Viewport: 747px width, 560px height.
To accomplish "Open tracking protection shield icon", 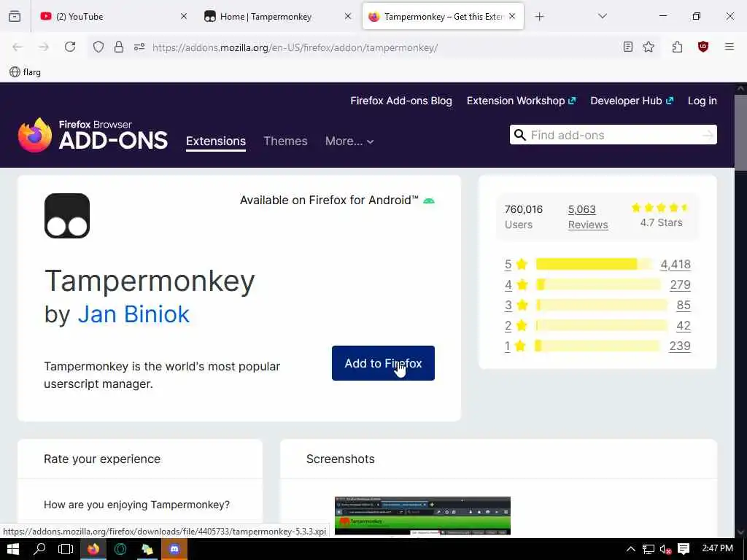I will (98, 47).
